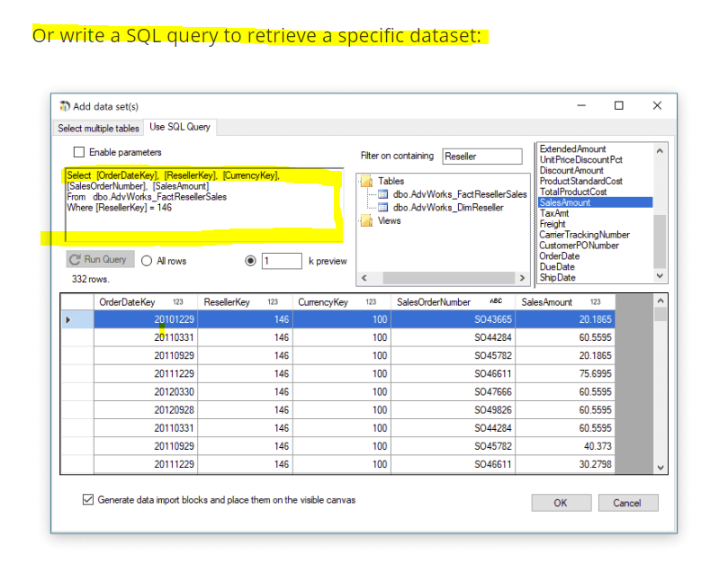Switch to Select multiple tables tab
728x564 pixels.
(x=99, y=129)
